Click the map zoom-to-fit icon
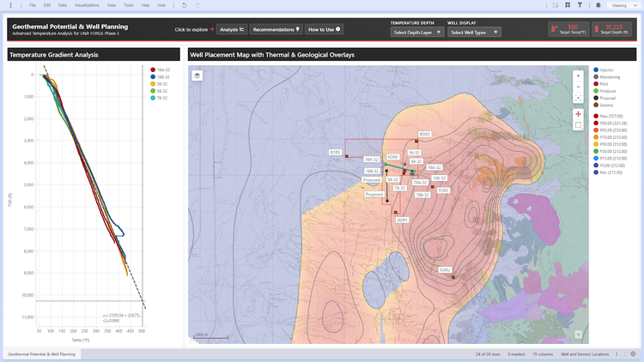644x362 pixels. click(x=578, y=98)
